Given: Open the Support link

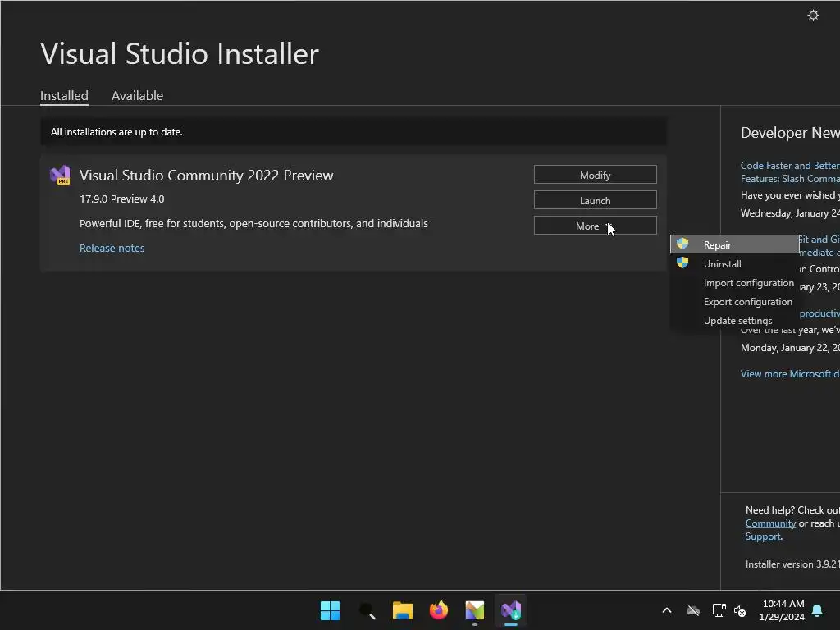Looking at the screenshot, I should tap(763, 536).
